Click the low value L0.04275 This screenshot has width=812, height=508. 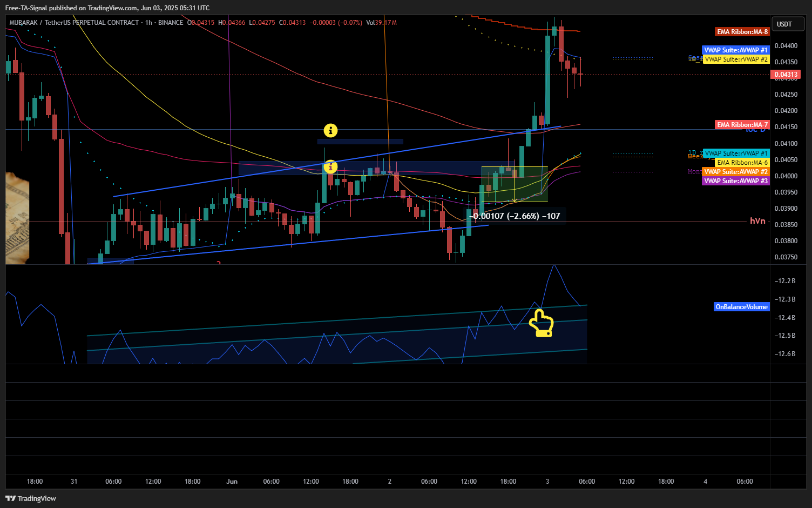tap(262, 23)
